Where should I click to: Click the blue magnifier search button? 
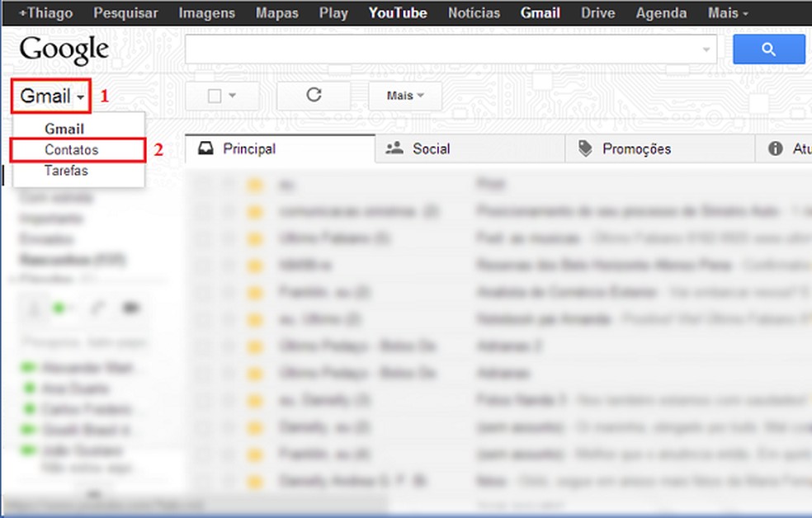[x=768, y=49]
